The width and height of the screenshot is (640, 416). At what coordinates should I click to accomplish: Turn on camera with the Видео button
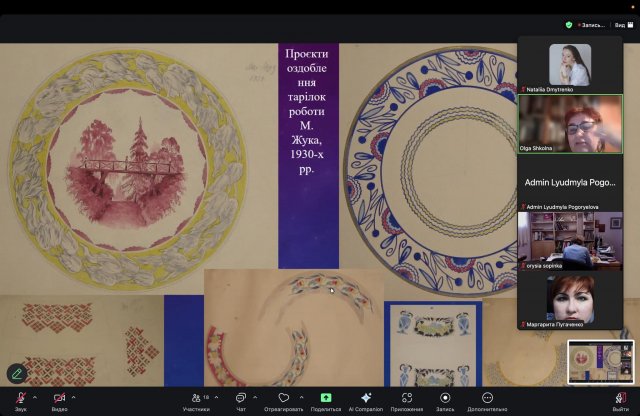pyautogui.click(x=59, y=399)
